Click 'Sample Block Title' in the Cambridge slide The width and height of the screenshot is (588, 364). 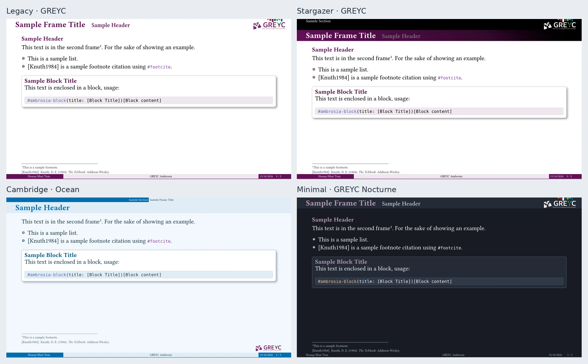[x=51, y=255]
